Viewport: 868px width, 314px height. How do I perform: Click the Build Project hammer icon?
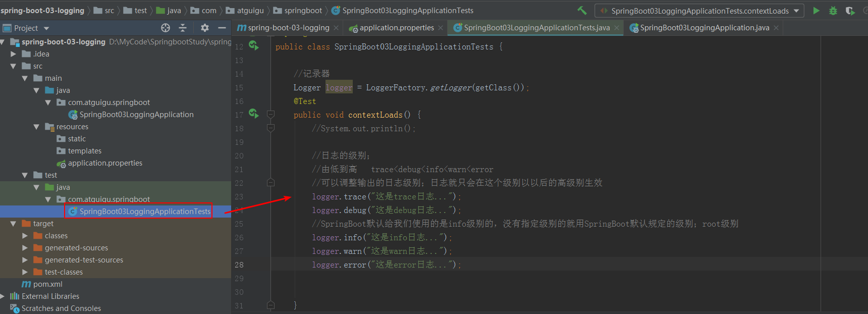coord(582,10)
